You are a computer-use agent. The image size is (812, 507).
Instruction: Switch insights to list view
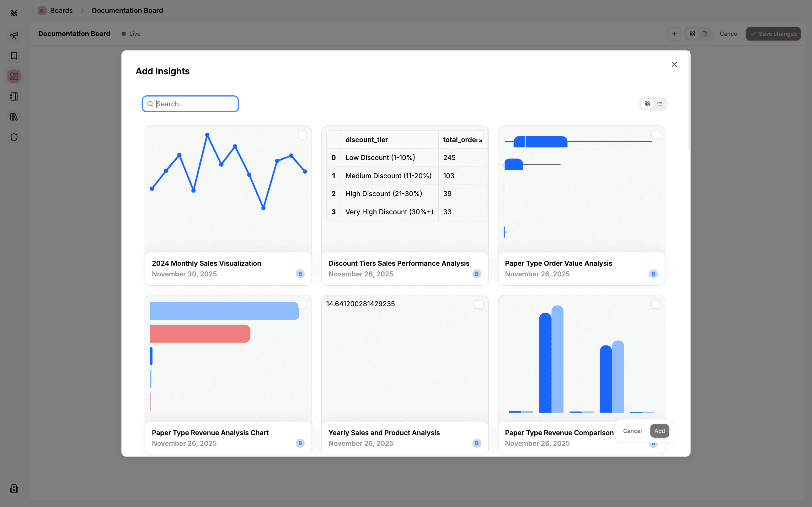(x=660, y=104)
